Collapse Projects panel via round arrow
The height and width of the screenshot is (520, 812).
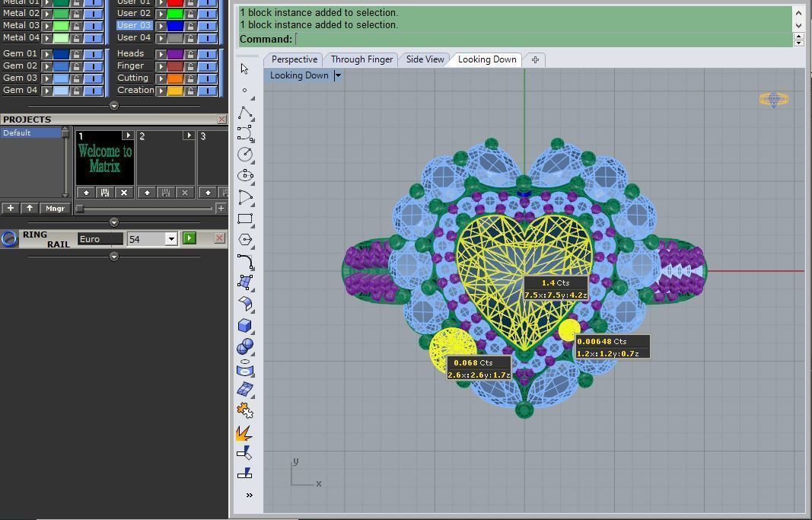pos(114,223)
